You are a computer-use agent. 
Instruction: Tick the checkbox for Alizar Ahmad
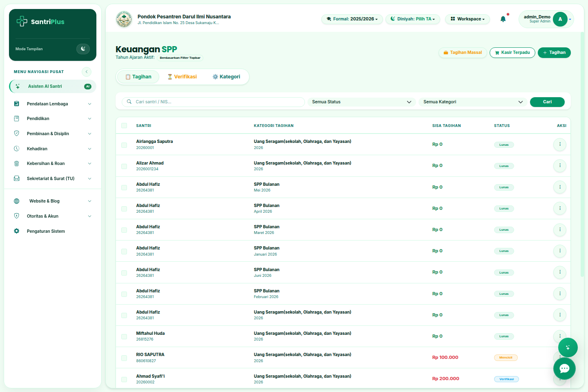point(124,166)
